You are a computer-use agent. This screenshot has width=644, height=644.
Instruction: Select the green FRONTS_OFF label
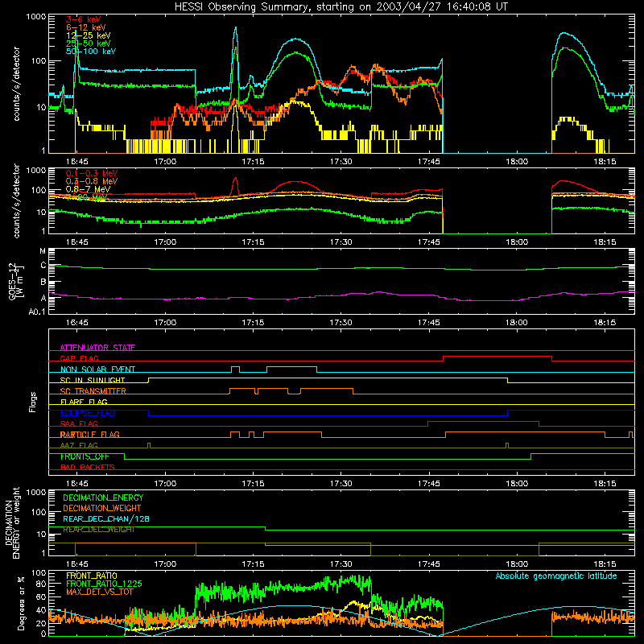tap(85, 456)
